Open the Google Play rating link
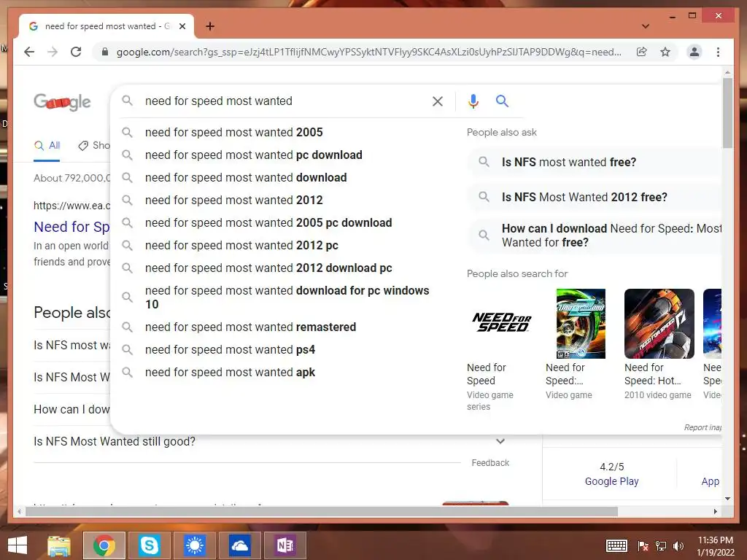This screenshot has width=747, height=560. click(x=612, y=481)
